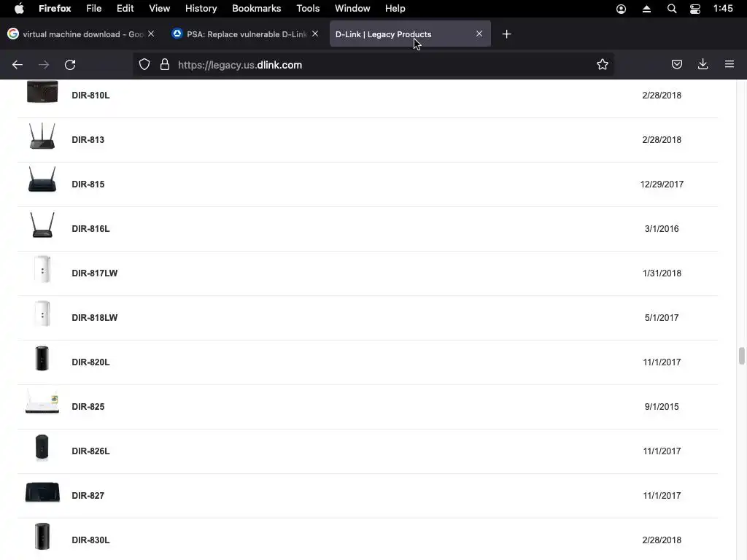Open the Edit menu
Screen dimensions: 747x560
[125, 9]
